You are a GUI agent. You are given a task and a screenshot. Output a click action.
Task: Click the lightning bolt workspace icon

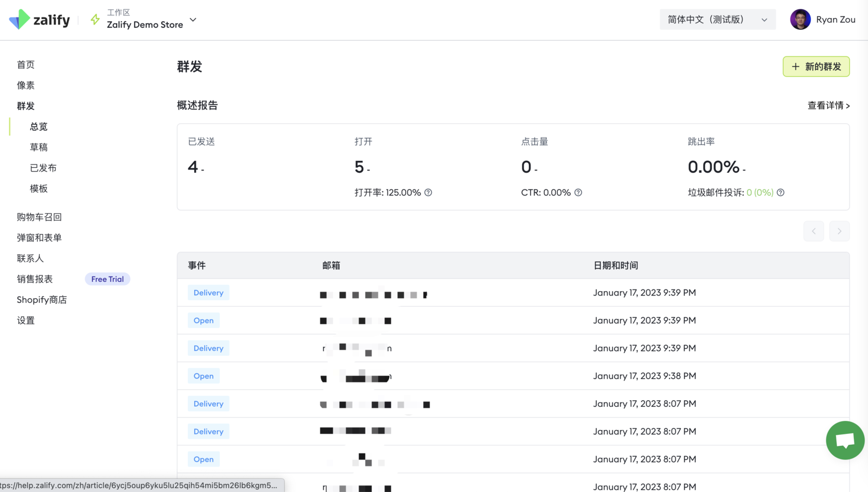[95, 20]
